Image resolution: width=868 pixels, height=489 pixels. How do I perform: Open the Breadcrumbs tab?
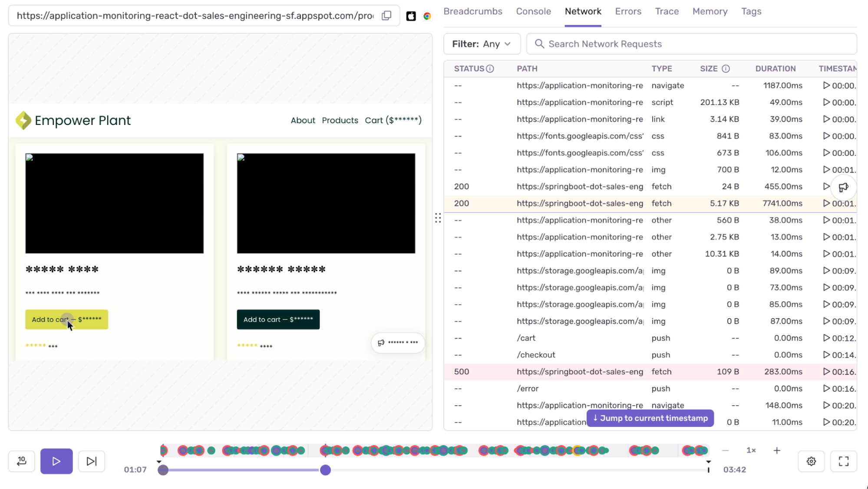(x=472, y=11)
